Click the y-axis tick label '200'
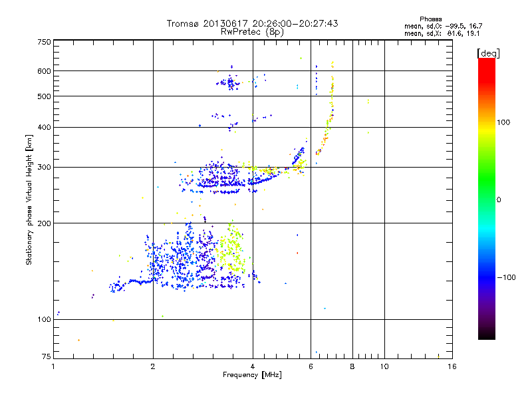 pos(44,223)
